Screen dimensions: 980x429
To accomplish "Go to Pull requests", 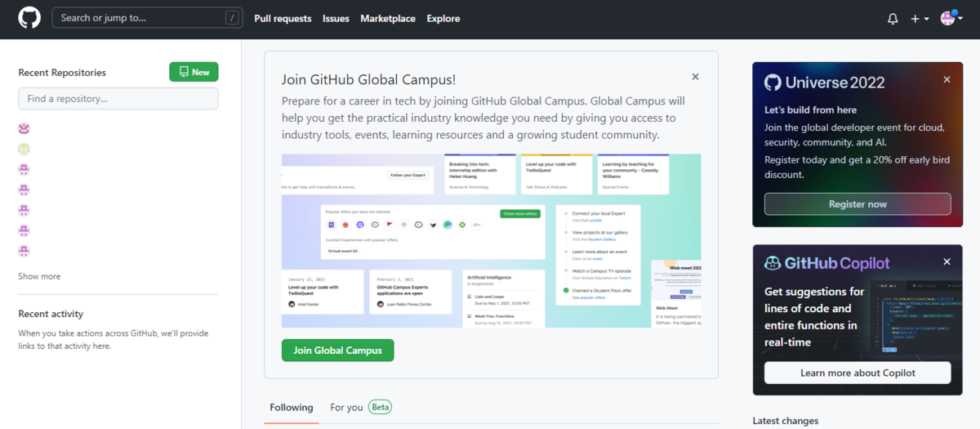I will pos(283,18).
